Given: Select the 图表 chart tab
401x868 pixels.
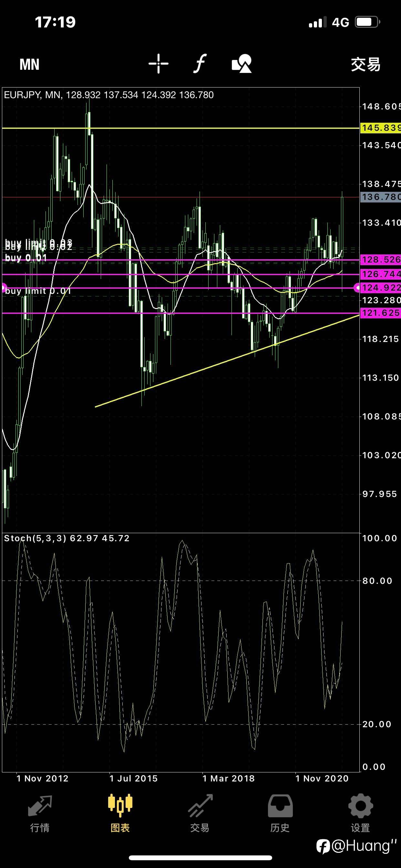Looking at the screenshot, I should pyautogui.click(x=120, y=813).
